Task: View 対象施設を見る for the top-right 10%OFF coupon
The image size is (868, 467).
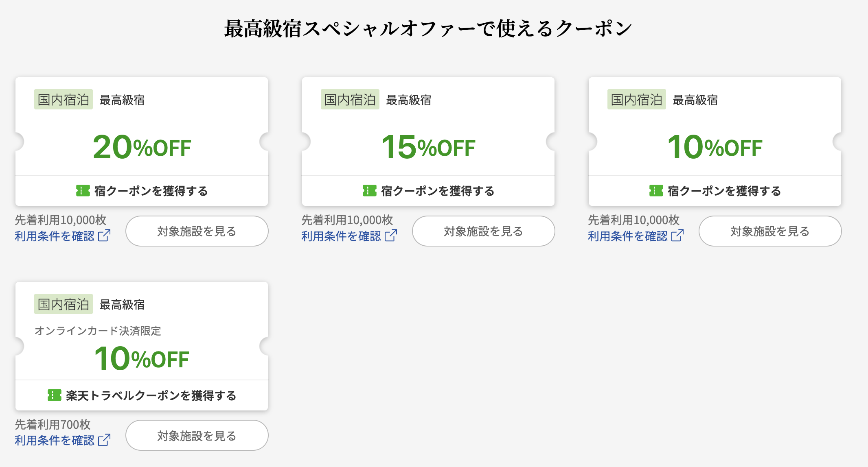Action: point(770,231)
